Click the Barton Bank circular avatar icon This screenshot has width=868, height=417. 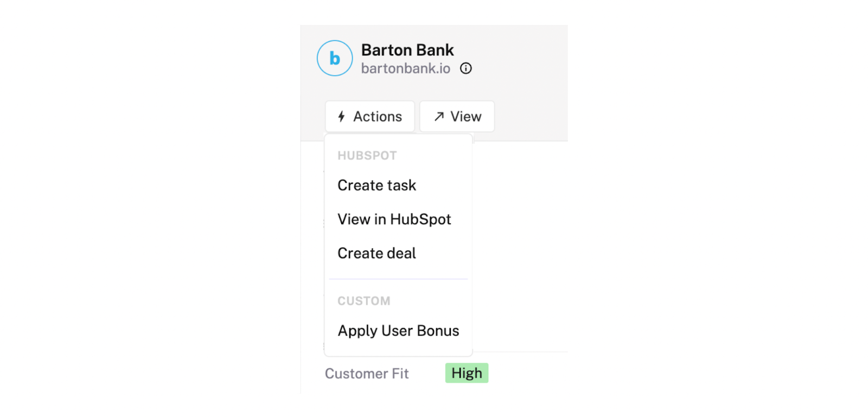[x=335, y=58]
